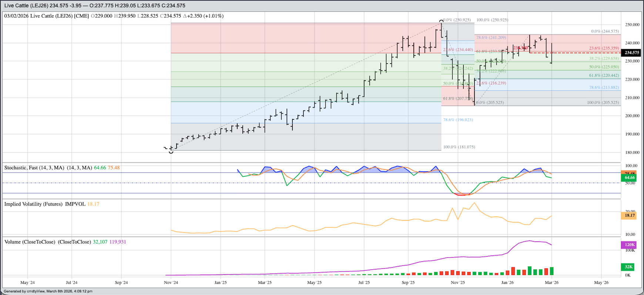Click the 200.000 level on the price axis
Screen dimensions: 644x295
[632, 116]
